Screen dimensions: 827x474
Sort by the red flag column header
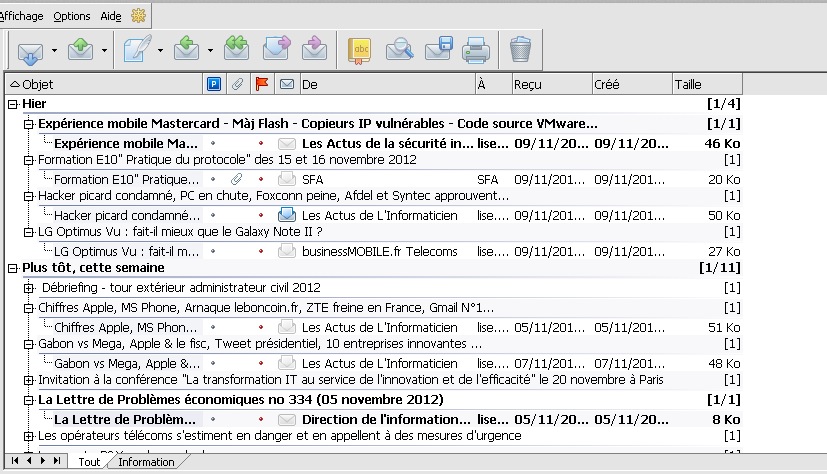(262, 85)
